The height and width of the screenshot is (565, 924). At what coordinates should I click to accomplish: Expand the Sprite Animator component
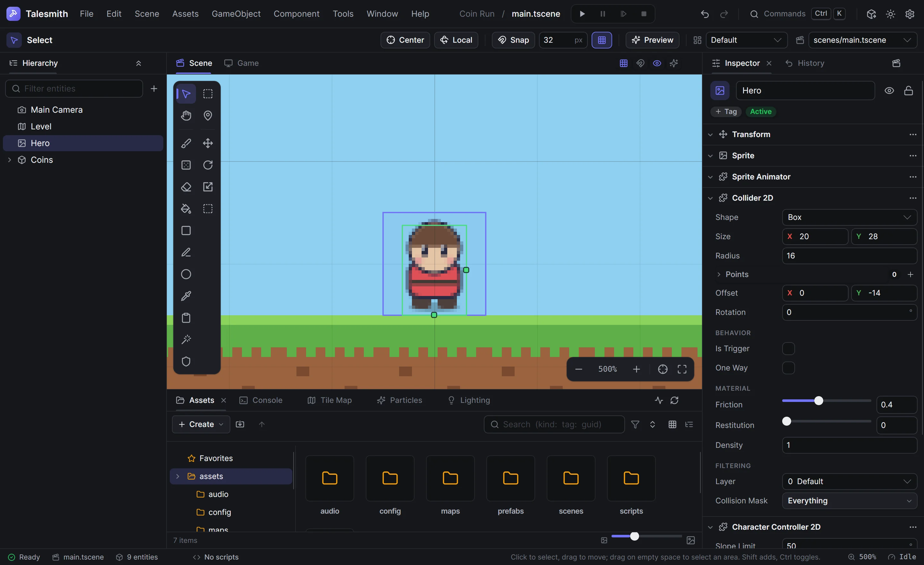tap(710, 177)
